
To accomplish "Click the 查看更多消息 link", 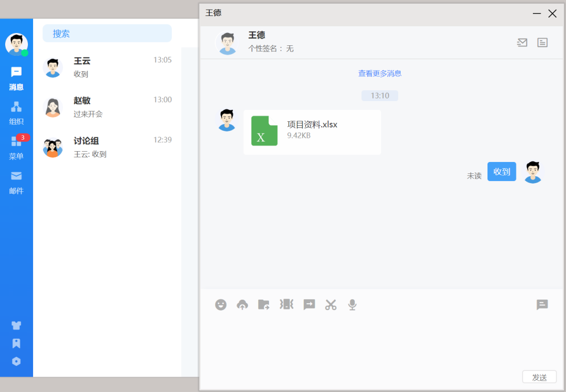I will click(380, 73).
